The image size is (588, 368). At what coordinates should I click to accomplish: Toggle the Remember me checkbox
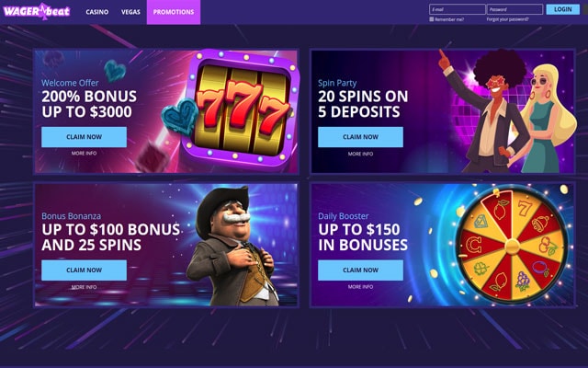432,19
